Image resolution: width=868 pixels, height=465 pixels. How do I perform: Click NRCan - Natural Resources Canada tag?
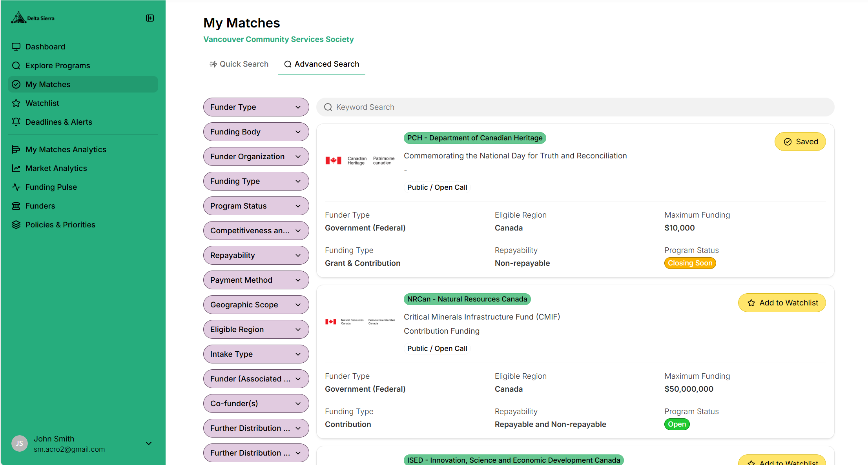(x=467, y=299)
